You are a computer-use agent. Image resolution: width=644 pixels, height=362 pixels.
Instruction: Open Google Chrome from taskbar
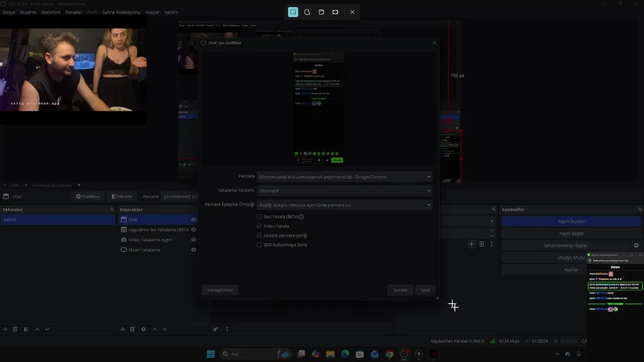(389, 354)
